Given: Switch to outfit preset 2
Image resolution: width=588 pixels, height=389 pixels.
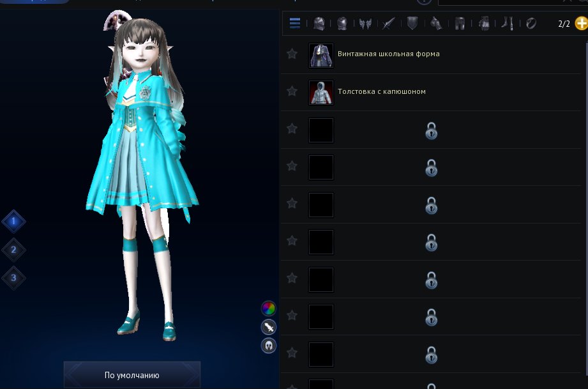Looking at the screenshot, I should click(x=13, y=250).
